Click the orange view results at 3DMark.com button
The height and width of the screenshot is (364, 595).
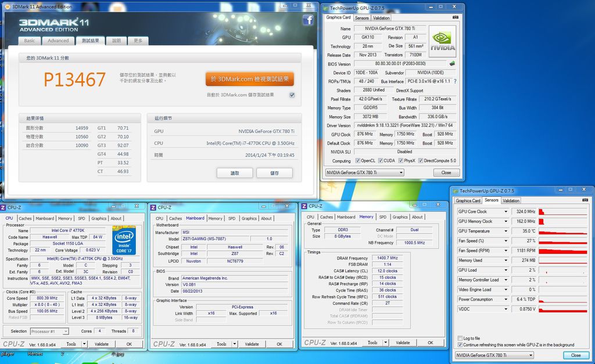pos(250,80)
